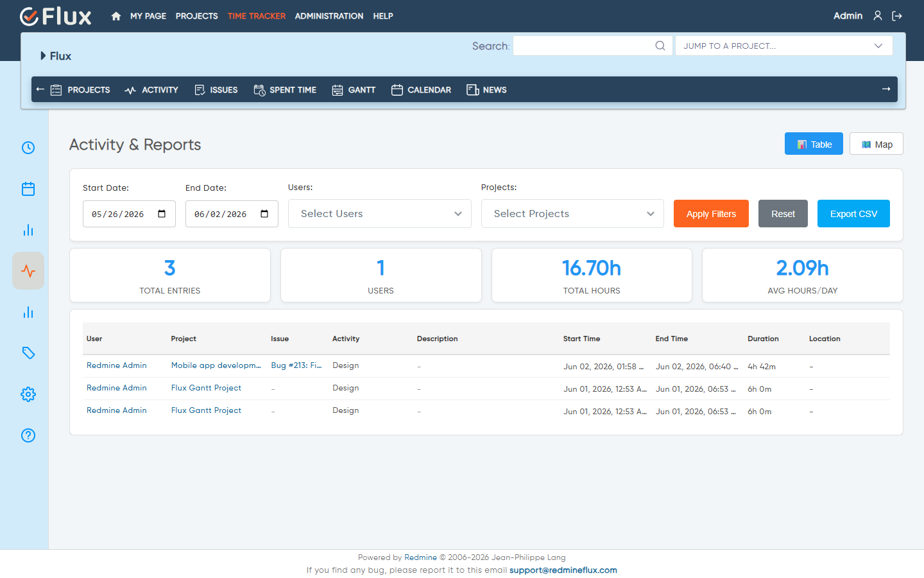Open Start Date calendar picker icon
The height and width of the screenshot is (578, 924).
point(162,214)
